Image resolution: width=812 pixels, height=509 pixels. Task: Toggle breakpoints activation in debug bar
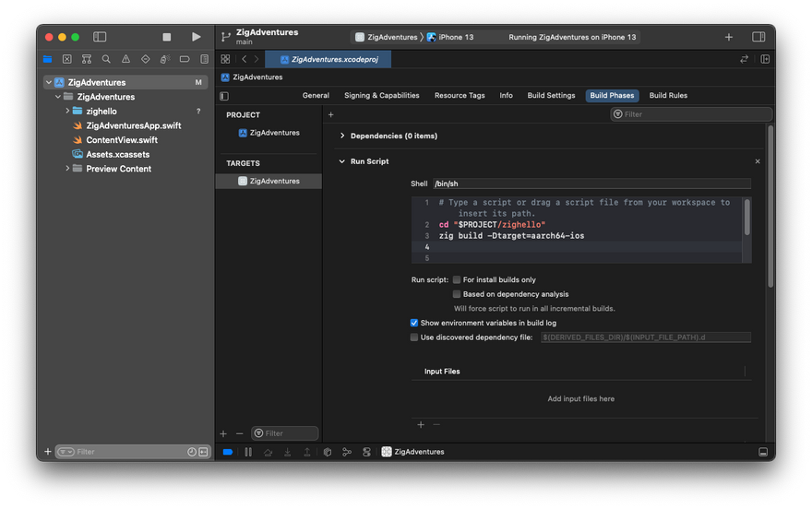[228, 452]
